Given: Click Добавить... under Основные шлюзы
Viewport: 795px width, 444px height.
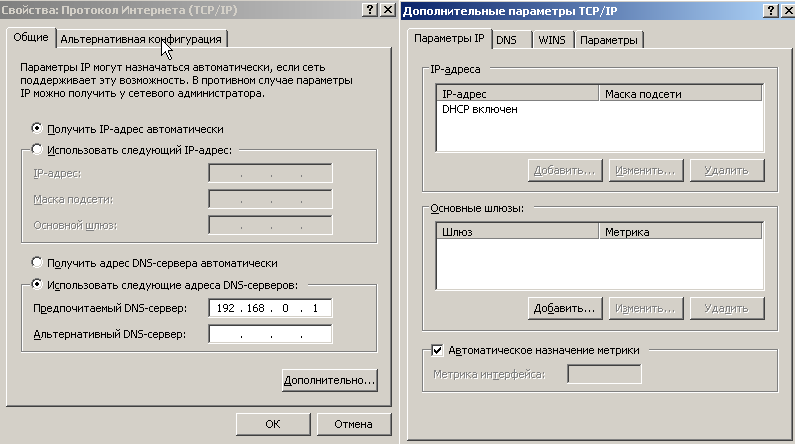Looking at the screenshot, I should (565, 308).
